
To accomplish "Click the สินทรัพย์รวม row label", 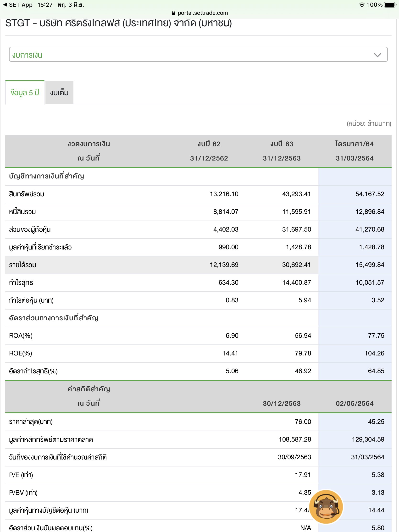I will coord(27,194).
